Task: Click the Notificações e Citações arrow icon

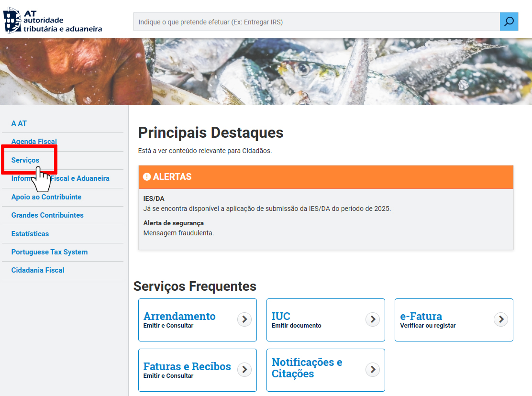Action: click(x=373, y=370)
